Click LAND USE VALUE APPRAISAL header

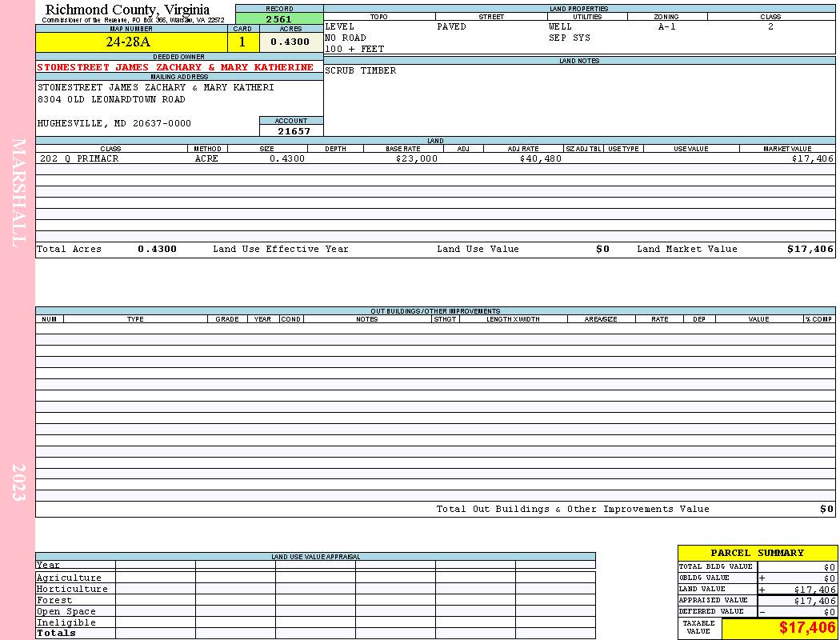pos(315,557)
